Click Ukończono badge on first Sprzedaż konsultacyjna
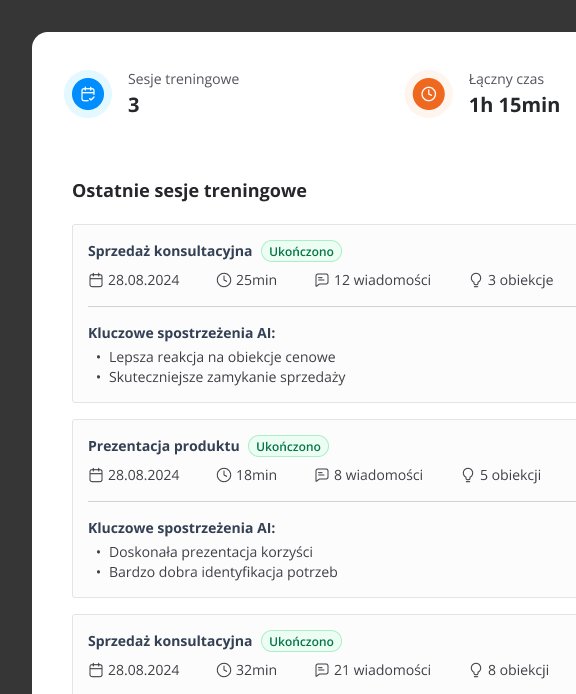 coord(302,251)
